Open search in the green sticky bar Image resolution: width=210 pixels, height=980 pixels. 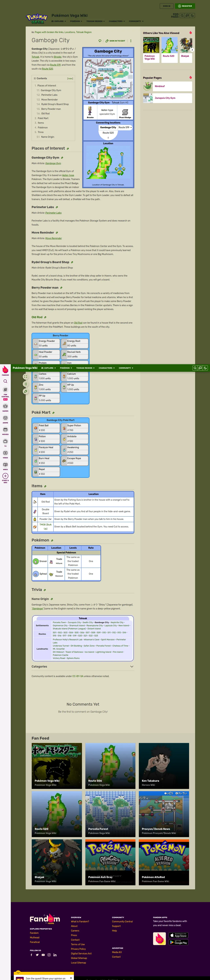pyautogui.click(x=195, y=368)
